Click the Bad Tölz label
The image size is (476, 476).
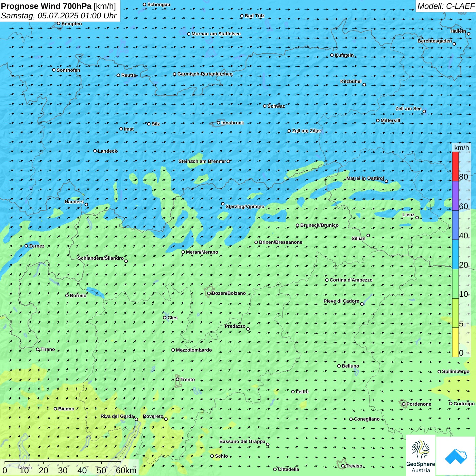pos(254,16)
